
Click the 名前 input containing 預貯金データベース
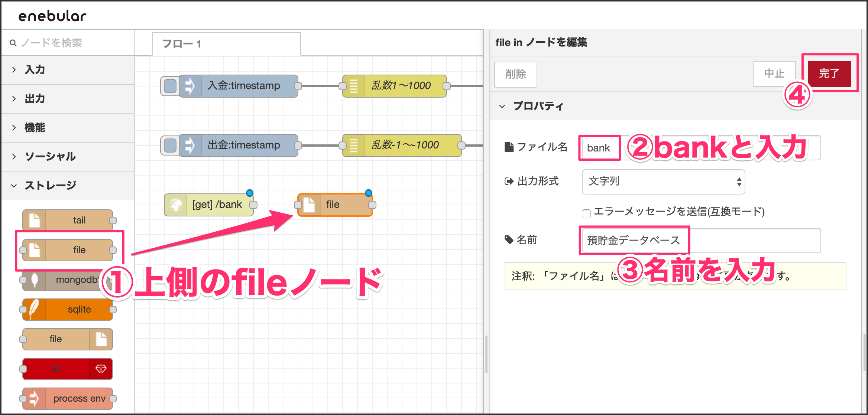pos(701,241)
